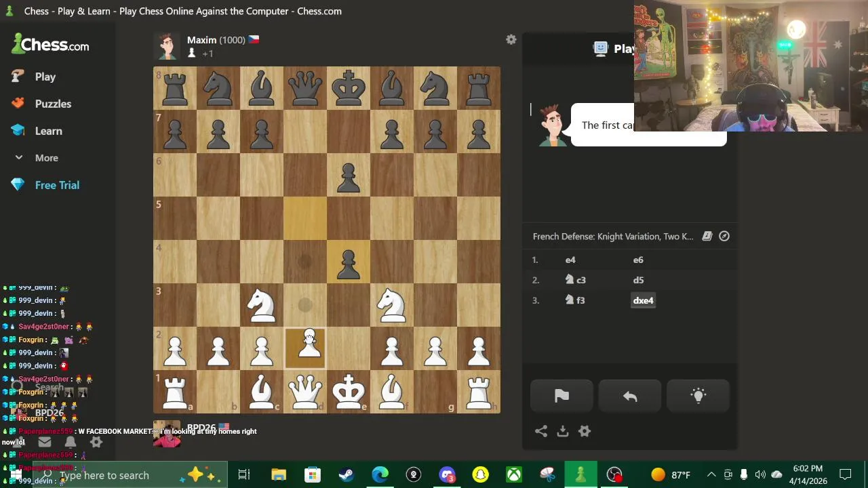This screenshot has width=868, height=488.
Task: Click the download game icon
Action: click(562, 431)
